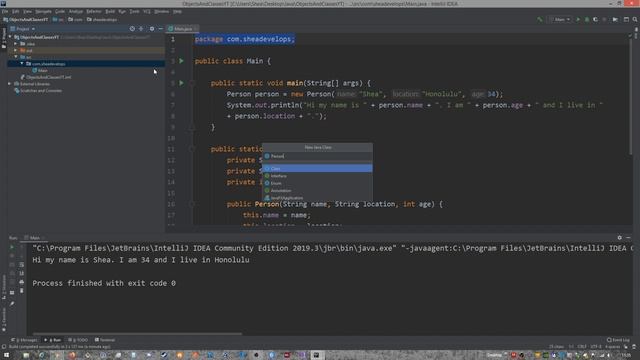Click src in the breadcrumb bar
The width and height of the screenshot is (640, 360).
click(58, 19)
